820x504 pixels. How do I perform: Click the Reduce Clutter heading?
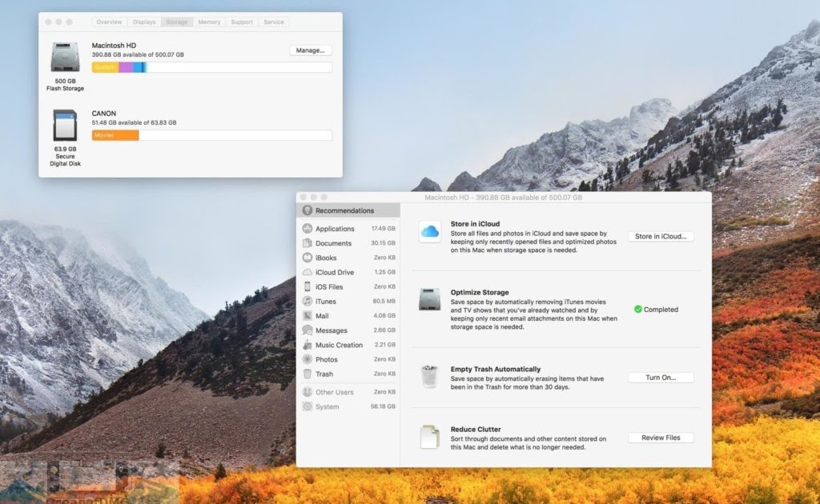coord(476,430)
